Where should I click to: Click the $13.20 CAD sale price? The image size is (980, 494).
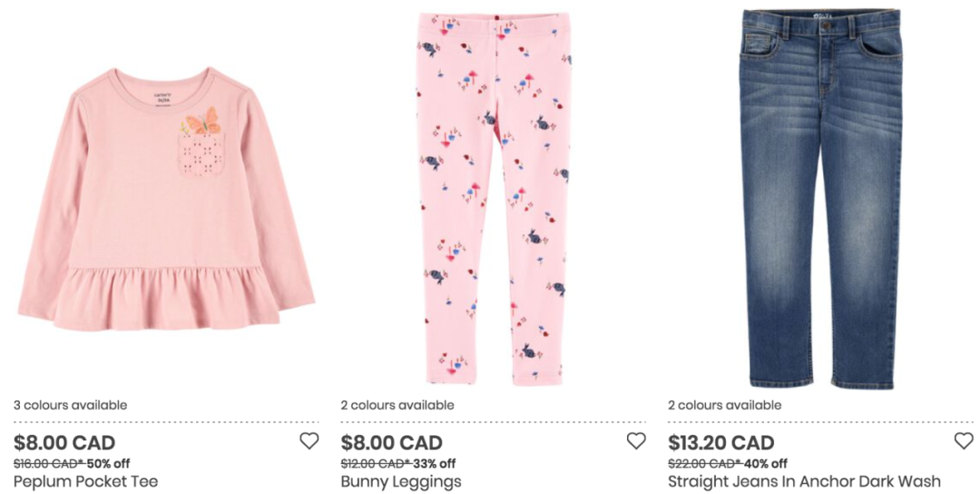pyautogui.click(x=721, y=443)
